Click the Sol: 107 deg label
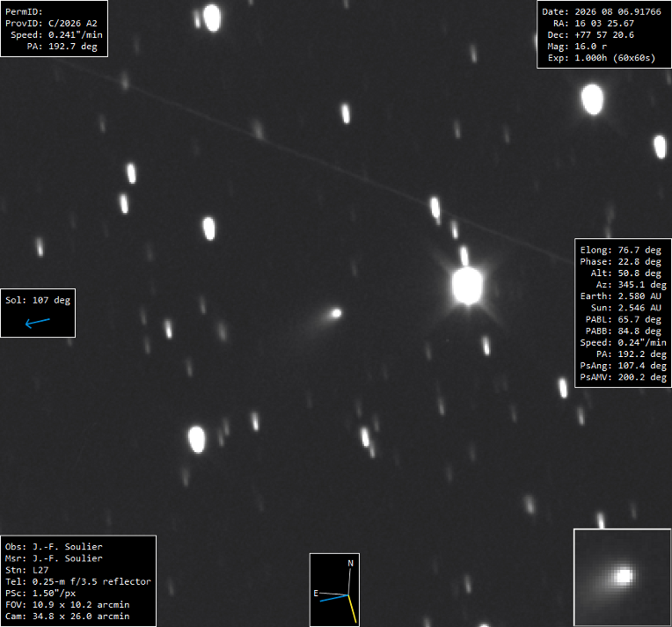This screenshot has height=627, width=672. coord(38,301)
